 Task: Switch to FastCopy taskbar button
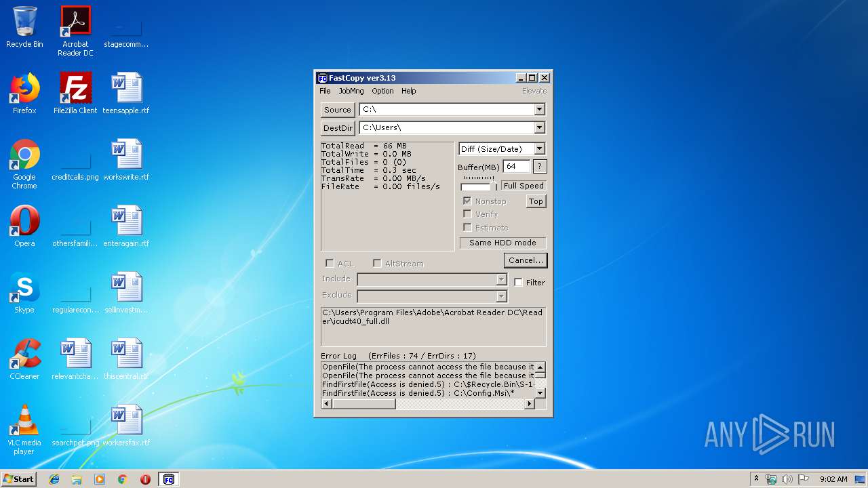click(x=168, y=479)
